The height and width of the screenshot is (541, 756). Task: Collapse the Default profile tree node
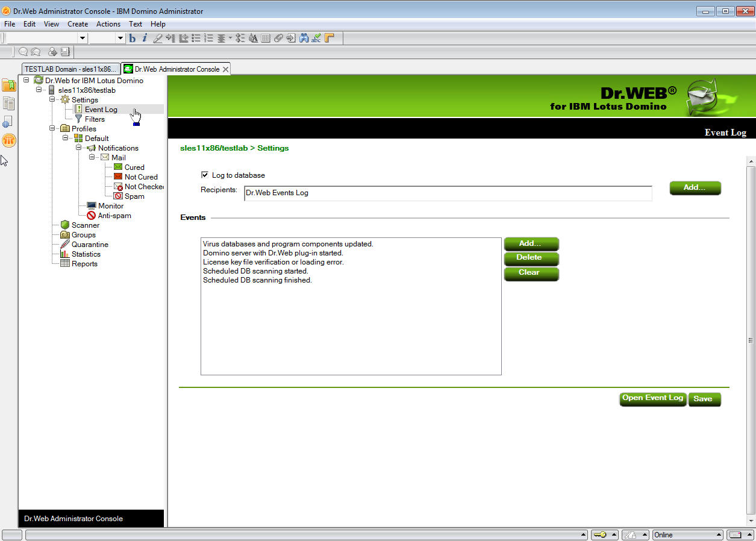click(x=66, y=138)
